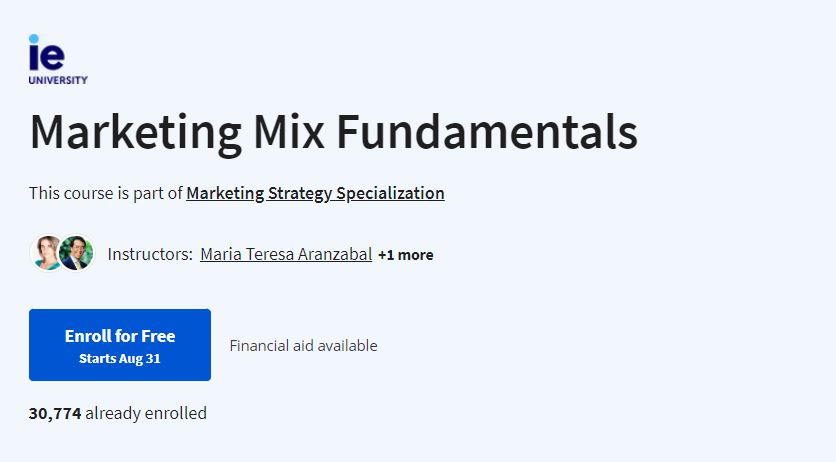Click the male instructor's avatar photo
The width and height of the screenshot is (836, 462).
(76, 253)
